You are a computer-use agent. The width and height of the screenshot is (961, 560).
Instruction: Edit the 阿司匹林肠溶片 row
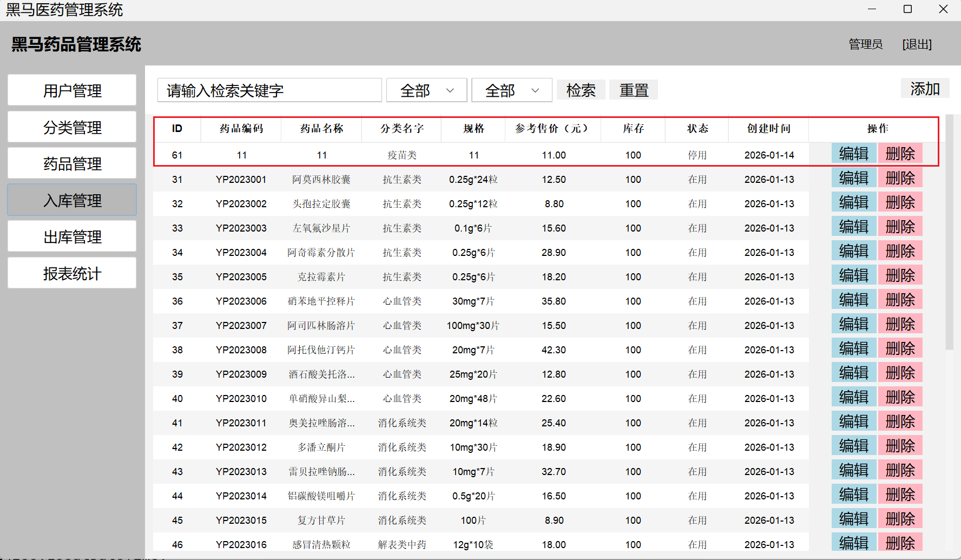click(853, 324)
